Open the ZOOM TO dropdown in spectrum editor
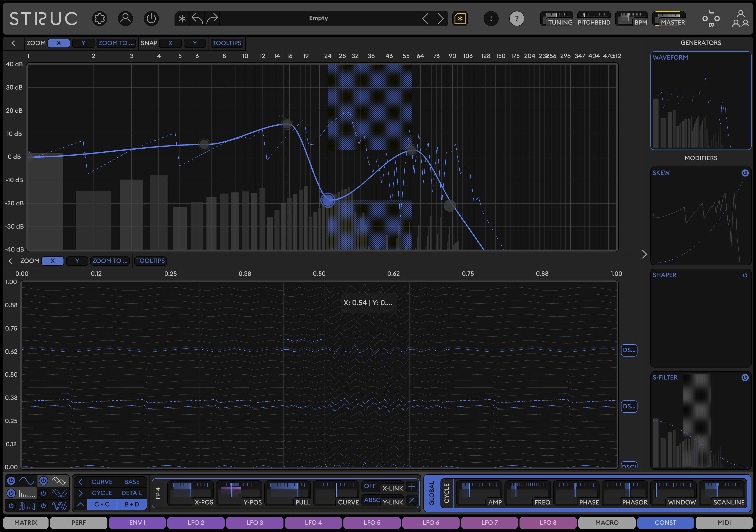Viewport: 756px width, 532px height. click(116, 43)
